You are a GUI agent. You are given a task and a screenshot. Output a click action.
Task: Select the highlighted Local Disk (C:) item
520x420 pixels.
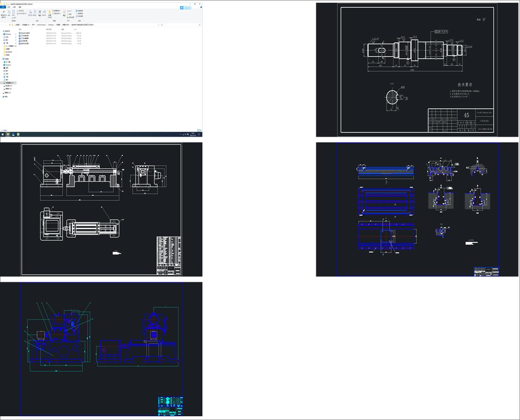[x=9, y=82]
